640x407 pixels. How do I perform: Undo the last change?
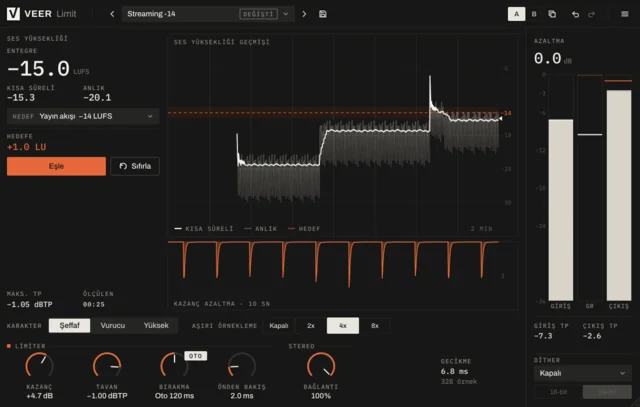575,14
